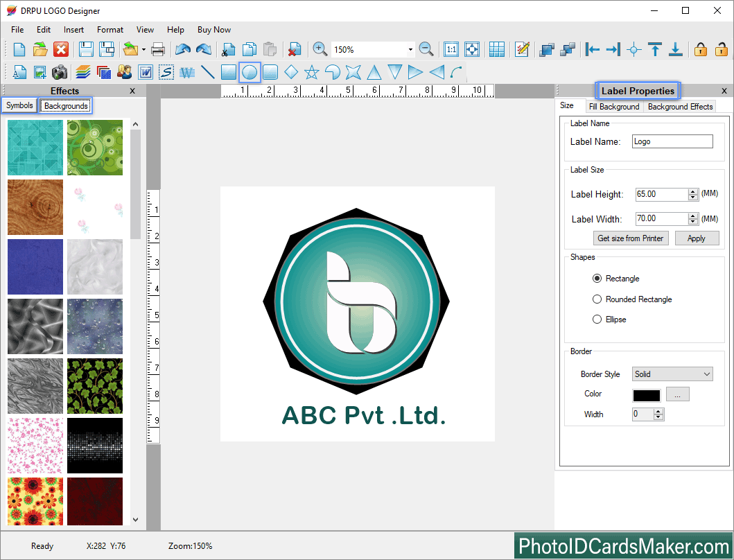Click the black border color swatch

click(646, 395)
